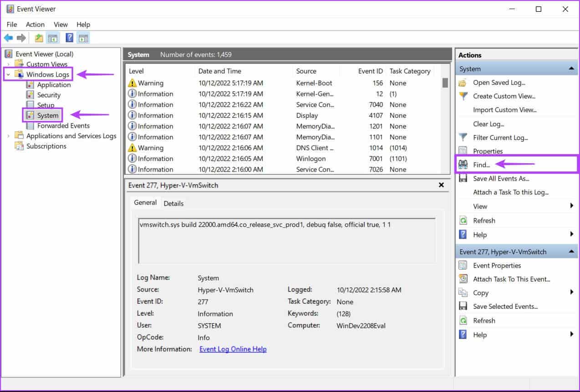
Task: Sort by the Task Category column header
Action: pos(410,71)
